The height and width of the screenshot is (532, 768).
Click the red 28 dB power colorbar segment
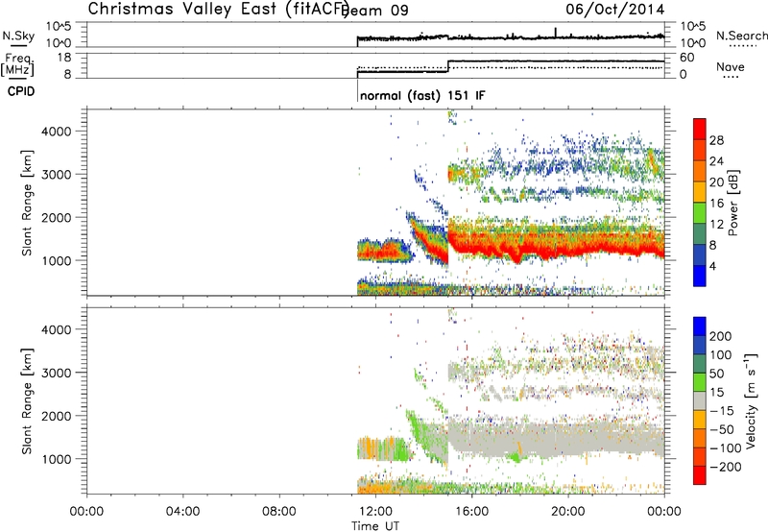click(x=700, y=130)
